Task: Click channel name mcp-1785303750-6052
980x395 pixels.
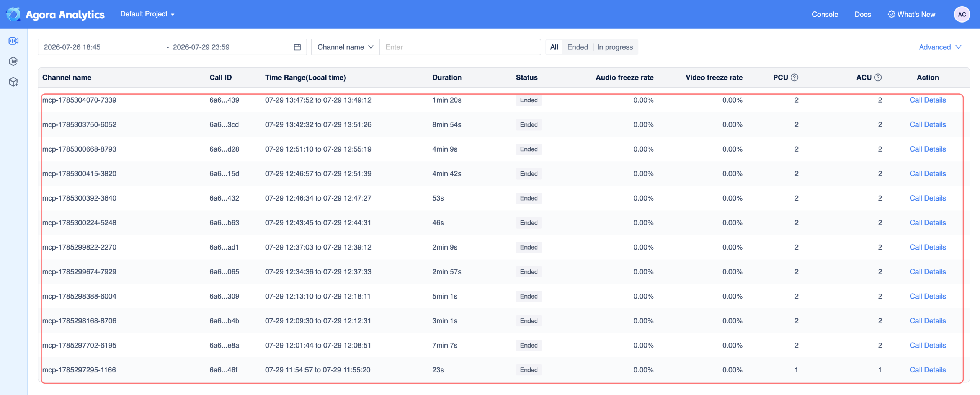Action: coord(79,124)
